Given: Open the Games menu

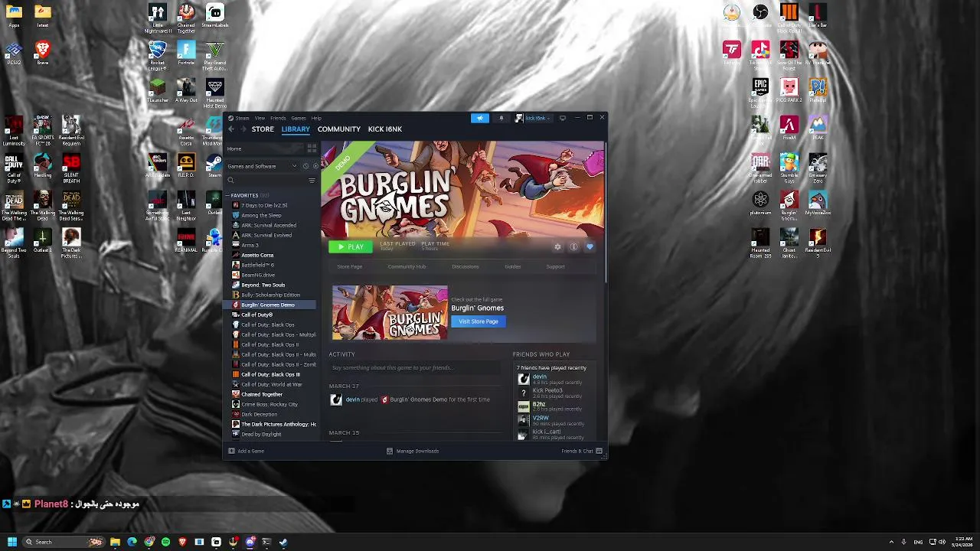Looking at the screenshot, I should pos(298,118).
